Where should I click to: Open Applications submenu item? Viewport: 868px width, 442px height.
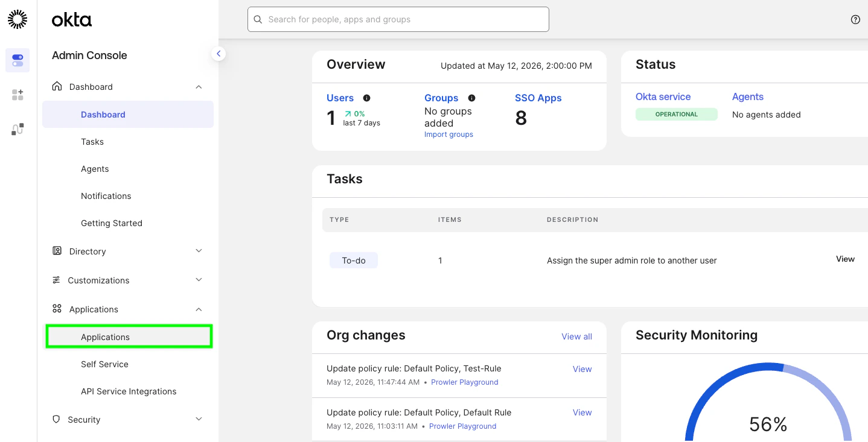point(129,336)
